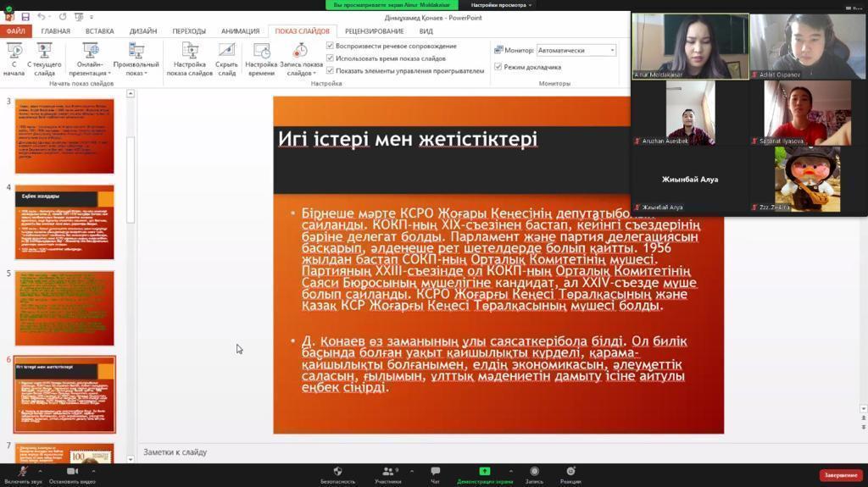The width and height of the screenshot is (868, 487).
Task: Toggle 'Воспроизвести речевое сопровождение' checkbox
Action: [331, 46]
